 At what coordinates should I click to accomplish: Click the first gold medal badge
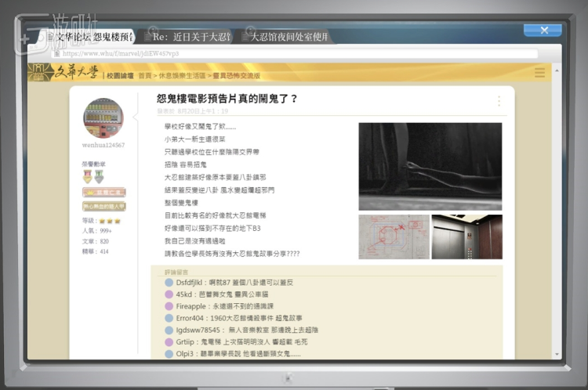pyautogui.click(x=87, y=177)
